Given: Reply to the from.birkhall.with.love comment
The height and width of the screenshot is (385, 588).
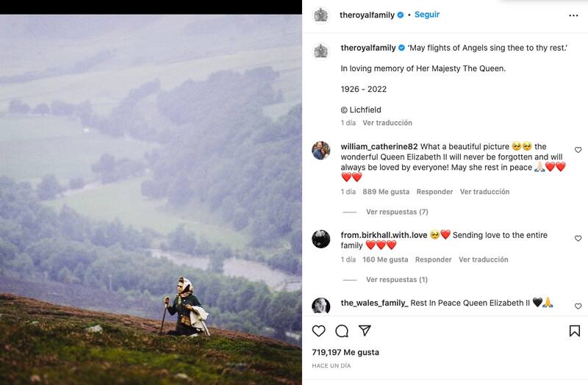Looking at the screenshot, I should click(433, 259).
